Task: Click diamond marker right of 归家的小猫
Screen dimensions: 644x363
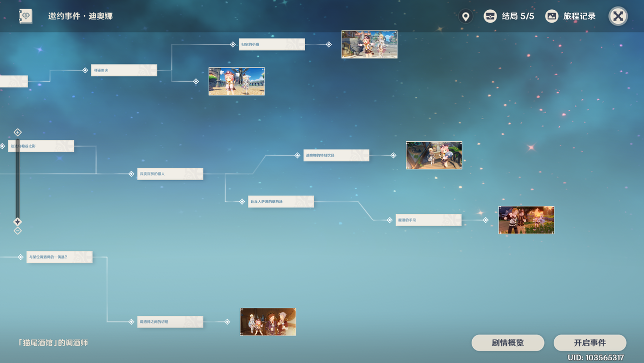Action: click(328, 44)
